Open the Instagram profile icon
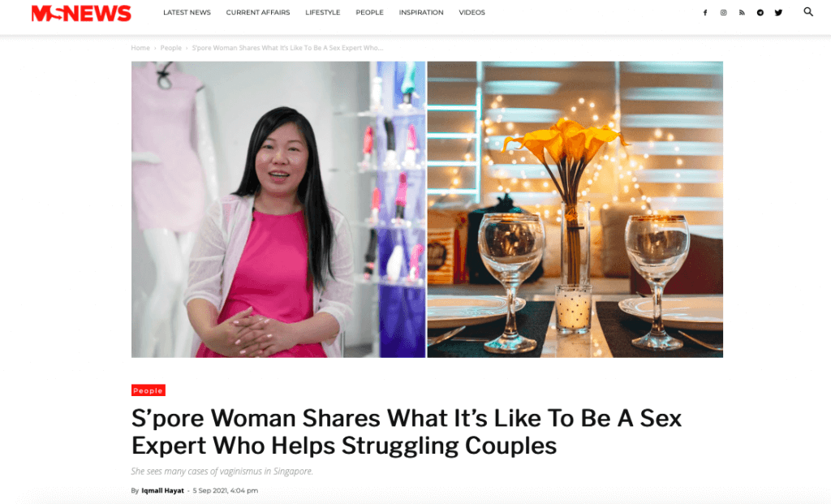Image resolution: width=831 pixels, height=504 pixels. click(723, 13)
